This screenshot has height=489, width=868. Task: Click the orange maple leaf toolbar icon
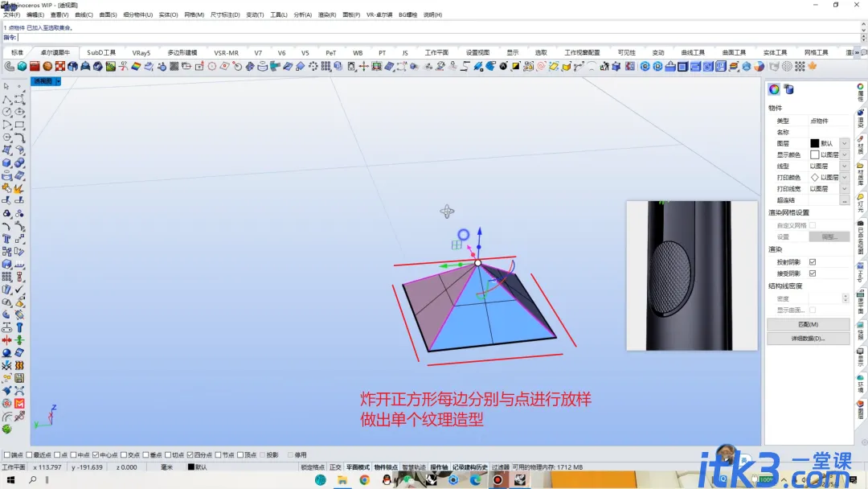pos(813,67)
